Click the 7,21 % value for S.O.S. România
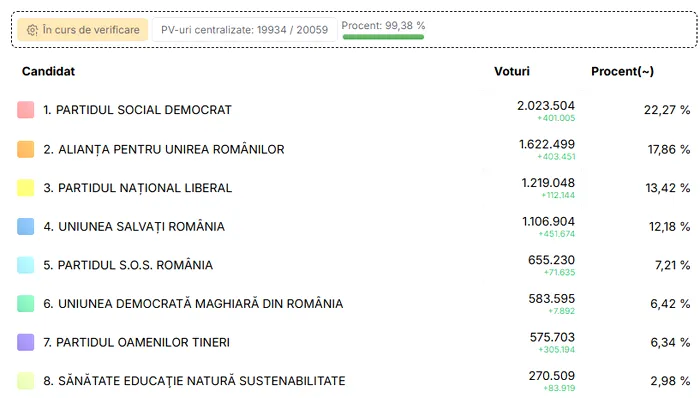Viewport: 700px width, 398px height. point(672,265)
